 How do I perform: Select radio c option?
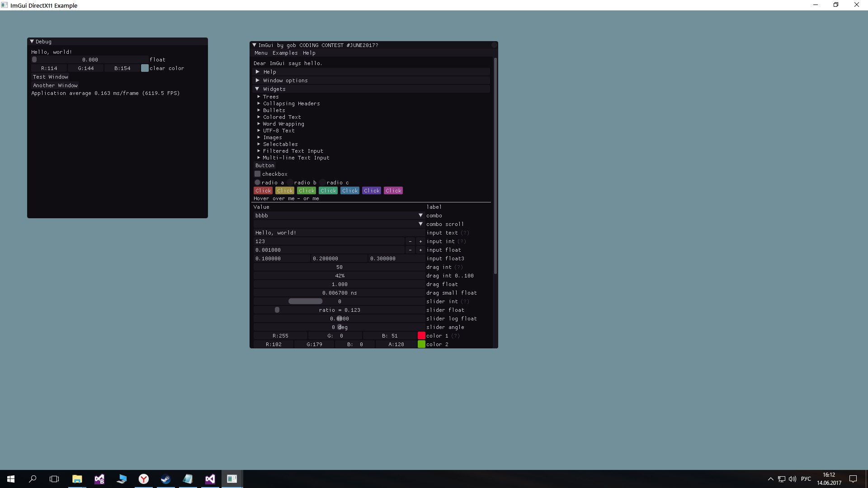tap(322, 183)
